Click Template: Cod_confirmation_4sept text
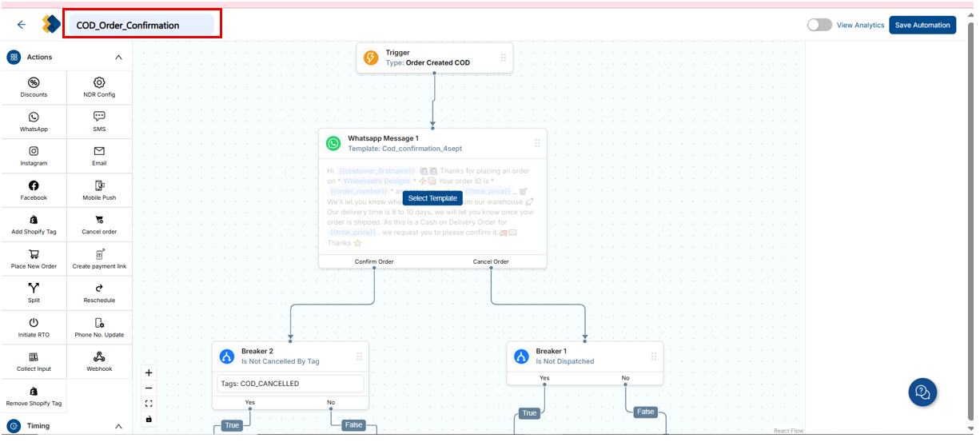This screenshot has height=442, width=980. pyautogui.click(x=404, y=149)
